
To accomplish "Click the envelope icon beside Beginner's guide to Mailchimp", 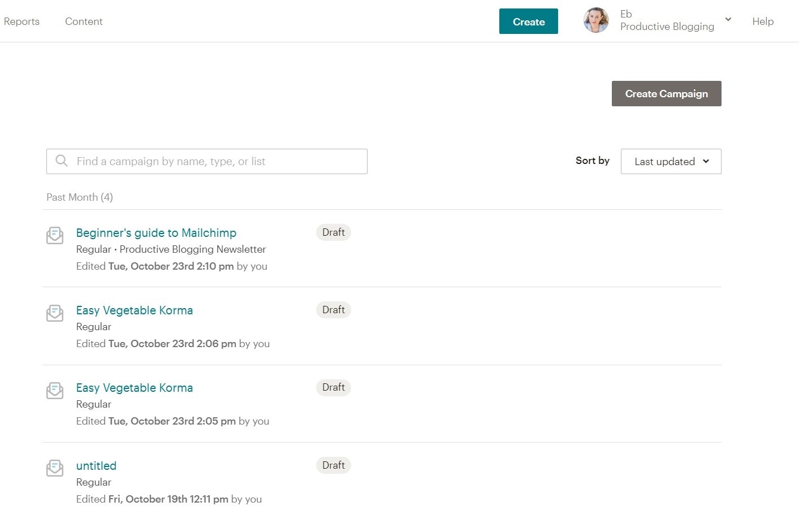I will click(55, 235).
